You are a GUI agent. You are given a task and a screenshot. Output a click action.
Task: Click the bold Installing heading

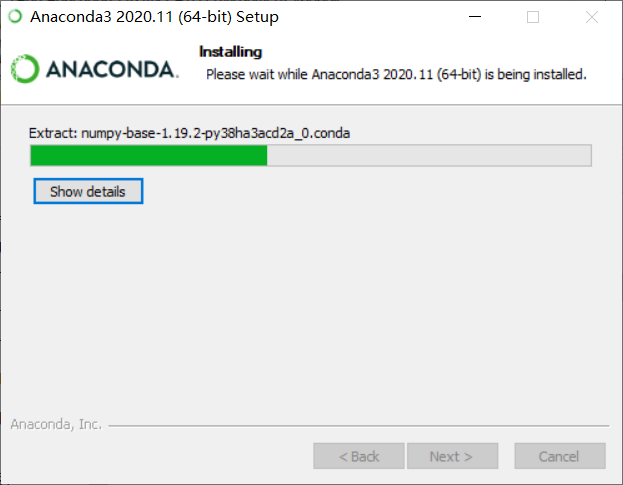[x=230, y=52]
